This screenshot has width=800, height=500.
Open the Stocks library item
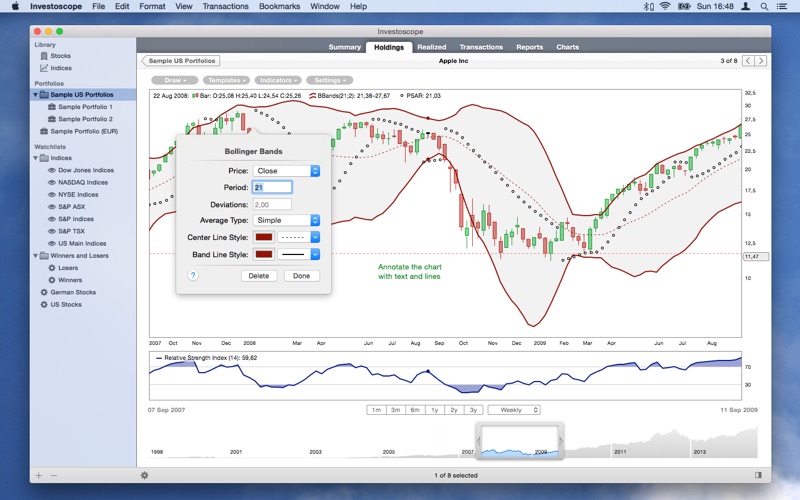[55, 56]
